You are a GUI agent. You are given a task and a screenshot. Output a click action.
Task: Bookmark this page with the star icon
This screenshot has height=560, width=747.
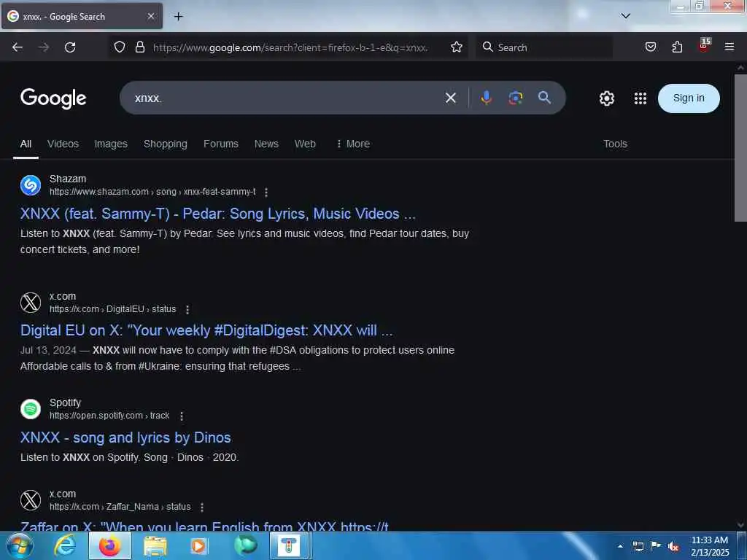click(x=457, y=47)
